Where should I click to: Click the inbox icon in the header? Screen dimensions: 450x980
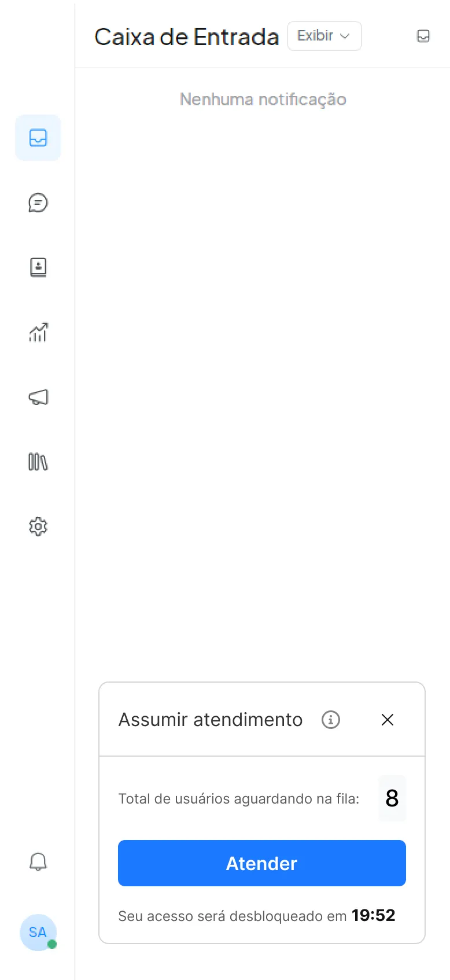[423, 36]
